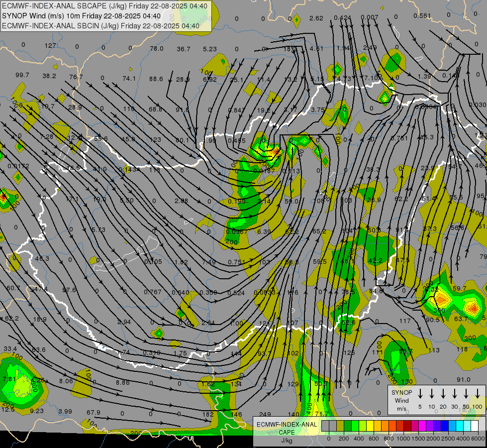Screen dimensions: 487x448
Task: Click the ECMWF-INDEX-ANAL label beside the colorbar
Action: (x=287, y=425)
